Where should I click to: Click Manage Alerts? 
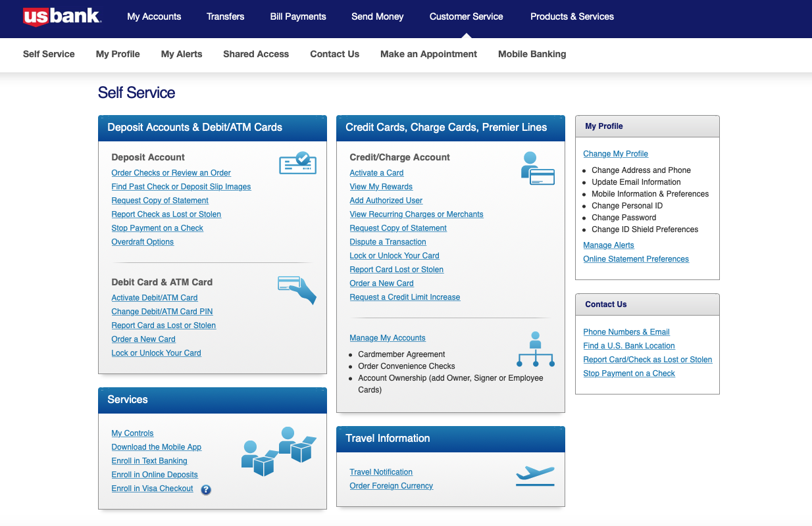pyautogui.click(x=609, y=245)
